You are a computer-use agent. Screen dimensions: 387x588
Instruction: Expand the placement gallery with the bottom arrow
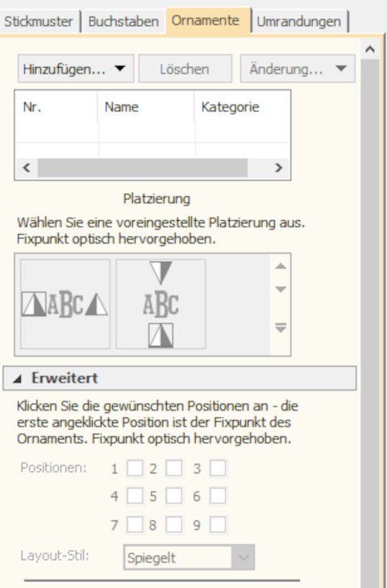pyautogui.click(x=281, y=327)
